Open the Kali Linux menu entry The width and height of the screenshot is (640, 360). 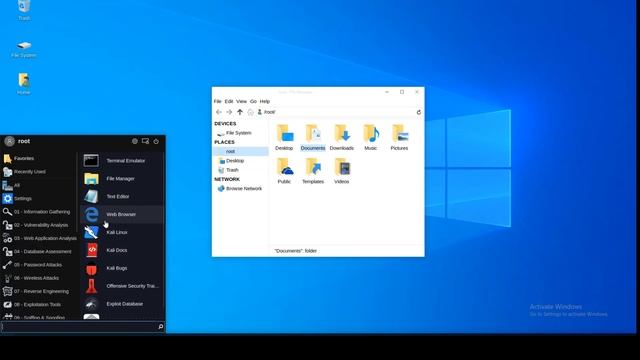click(122, 232)
